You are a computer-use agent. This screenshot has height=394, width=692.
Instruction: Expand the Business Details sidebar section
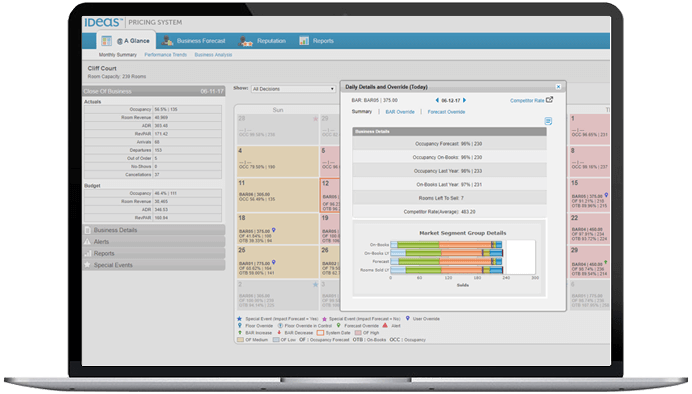(x=154, y=230)
